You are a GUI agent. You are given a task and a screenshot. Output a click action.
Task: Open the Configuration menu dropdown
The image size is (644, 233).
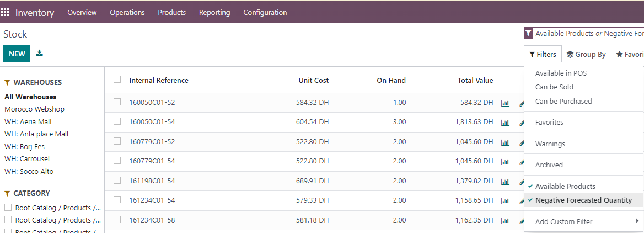click(265, 12)
